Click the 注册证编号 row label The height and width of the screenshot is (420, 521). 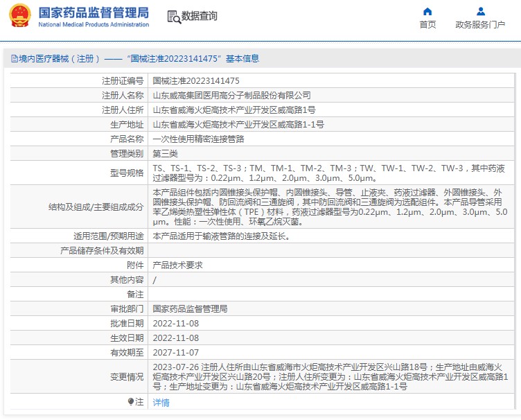point(123,81)
